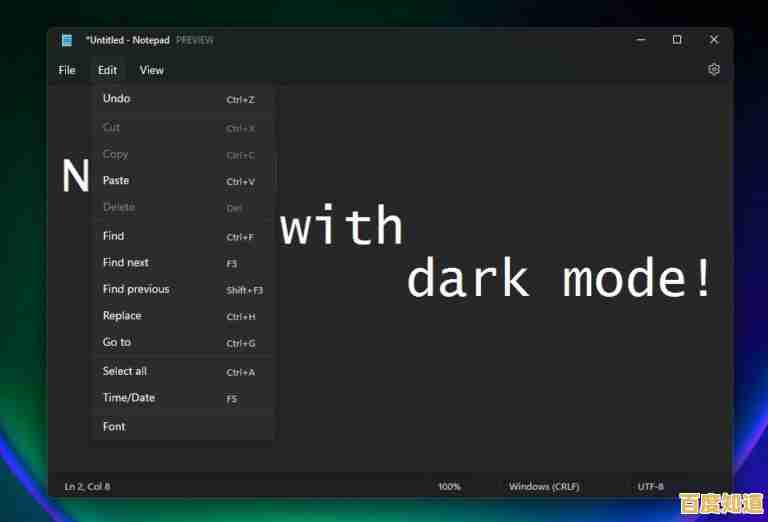Open the View menu
Viewport: 768px width, 522px height.
[x=152, y=70]
